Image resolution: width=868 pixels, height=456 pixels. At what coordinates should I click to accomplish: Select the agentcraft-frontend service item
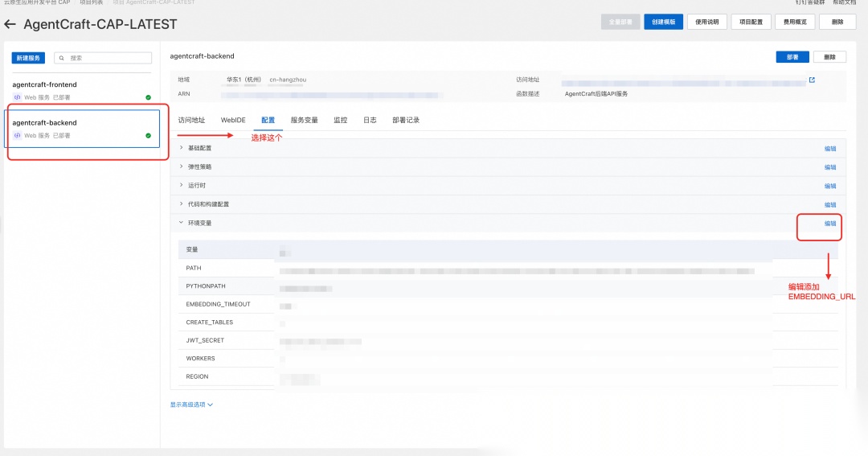[x=82, y=90]
